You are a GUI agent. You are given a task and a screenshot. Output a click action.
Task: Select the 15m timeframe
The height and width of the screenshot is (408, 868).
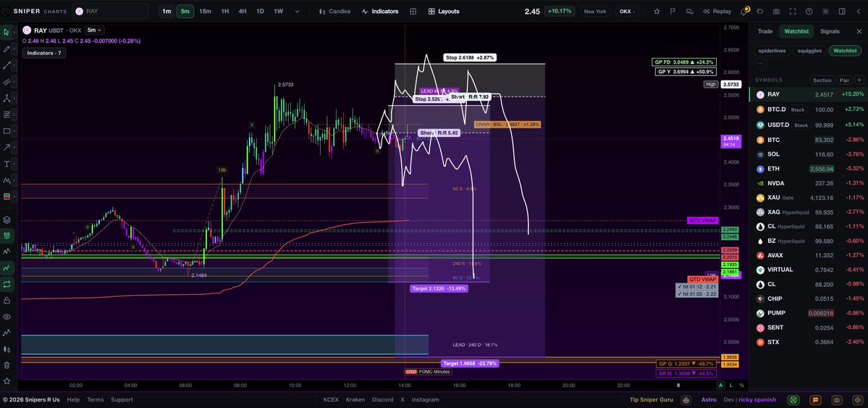[x=205, y=11]
